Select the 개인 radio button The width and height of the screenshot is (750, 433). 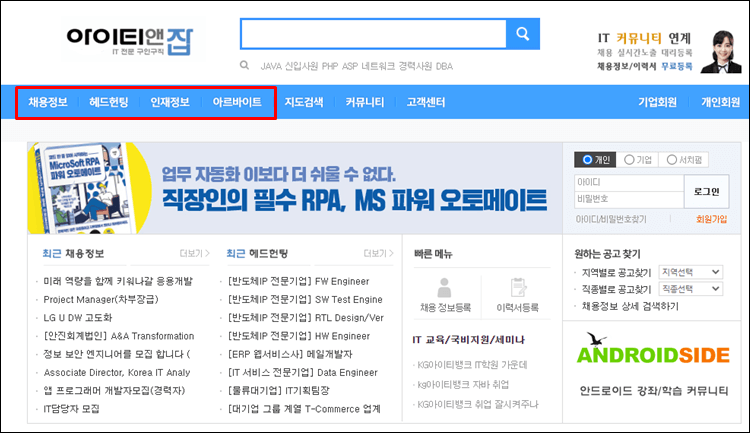(x=587, y=160)
